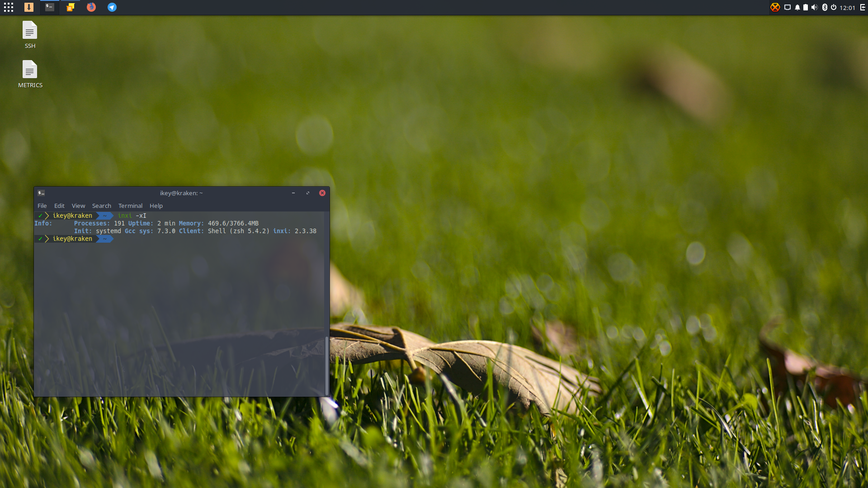Click the empty prompt line 'ikey@kraken' below output

(72, 239)
